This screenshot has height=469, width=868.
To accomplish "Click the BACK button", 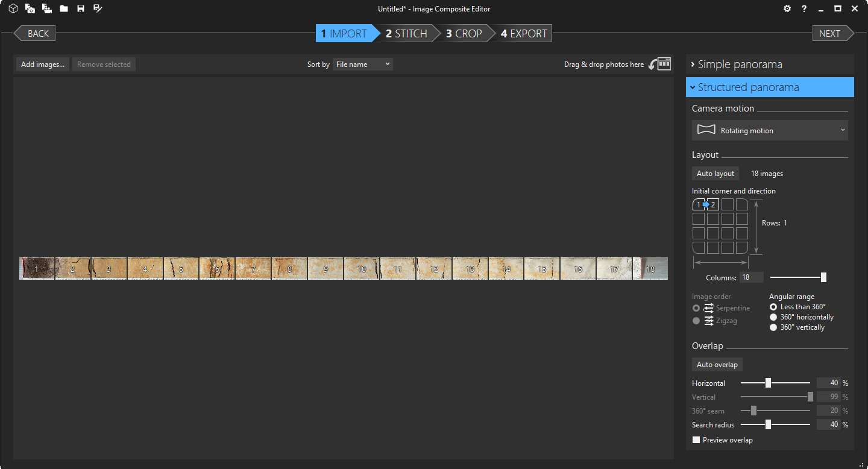I will click(x=35, y=34).
